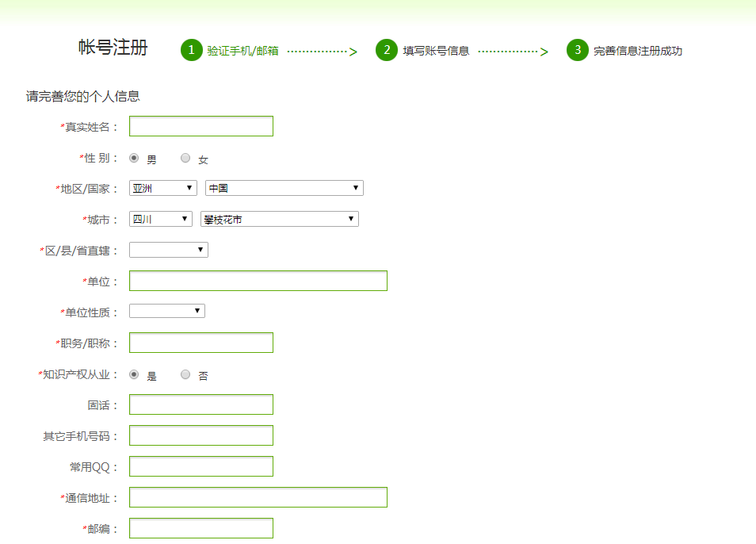Focus the 常用QQ text field
The image size is (756, 544).
coord(201,466)
